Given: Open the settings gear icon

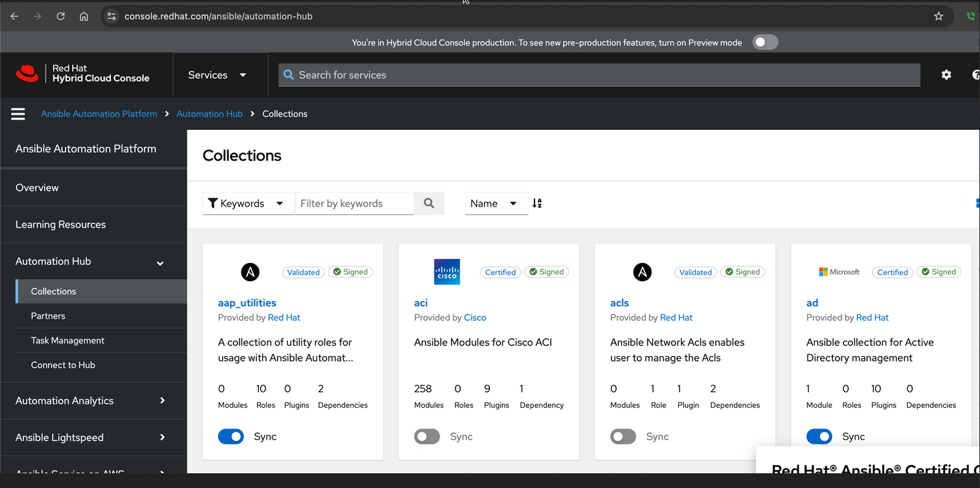Looking at the screenshot, I should (x=946, y=75).
